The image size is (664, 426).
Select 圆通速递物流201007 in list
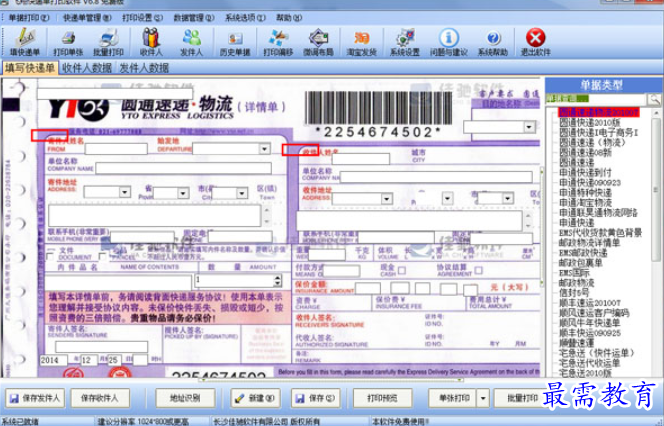click(x=598, y=112)
